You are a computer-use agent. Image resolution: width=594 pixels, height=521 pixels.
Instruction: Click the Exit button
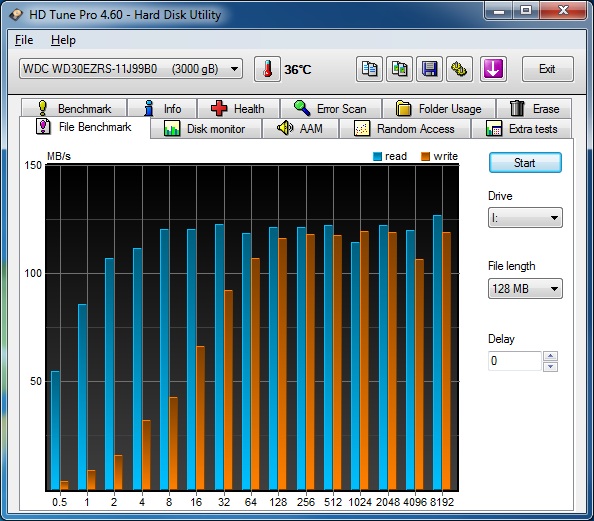(547, 69)
